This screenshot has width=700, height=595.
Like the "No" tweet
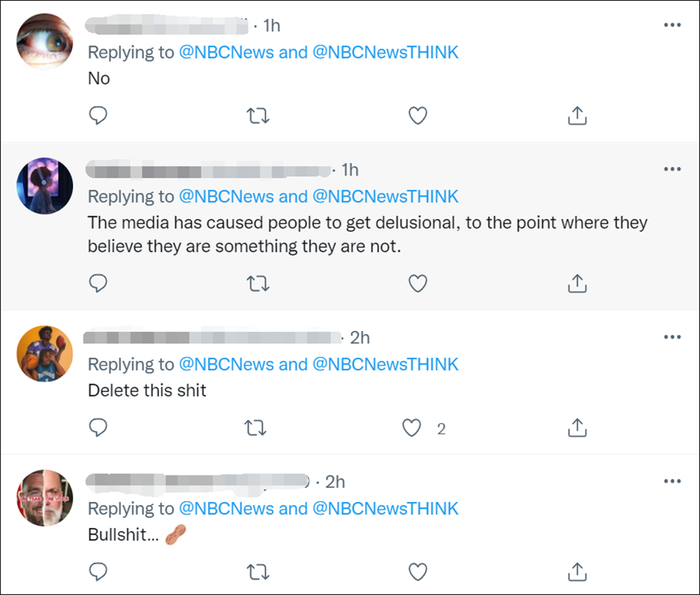(x=417, y=115)
